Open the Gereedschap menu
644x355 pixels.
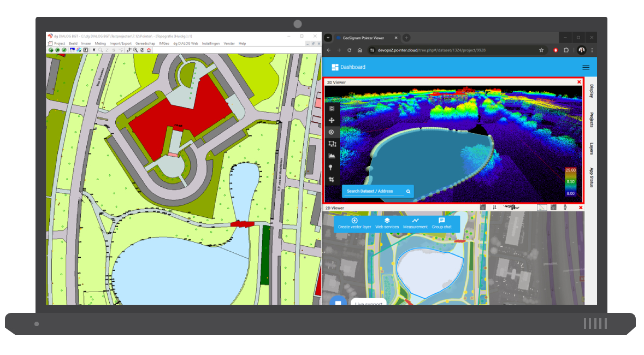(145, 43)
